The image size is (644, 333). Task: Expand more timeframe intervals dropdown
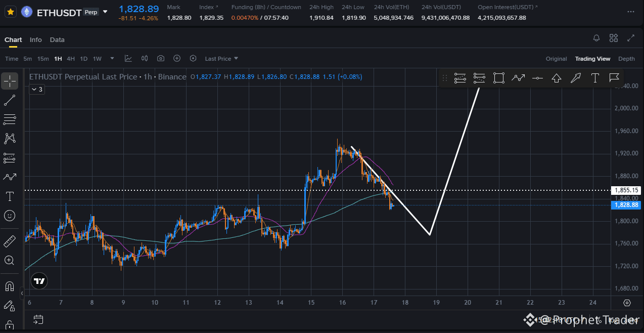coord(112,59)
